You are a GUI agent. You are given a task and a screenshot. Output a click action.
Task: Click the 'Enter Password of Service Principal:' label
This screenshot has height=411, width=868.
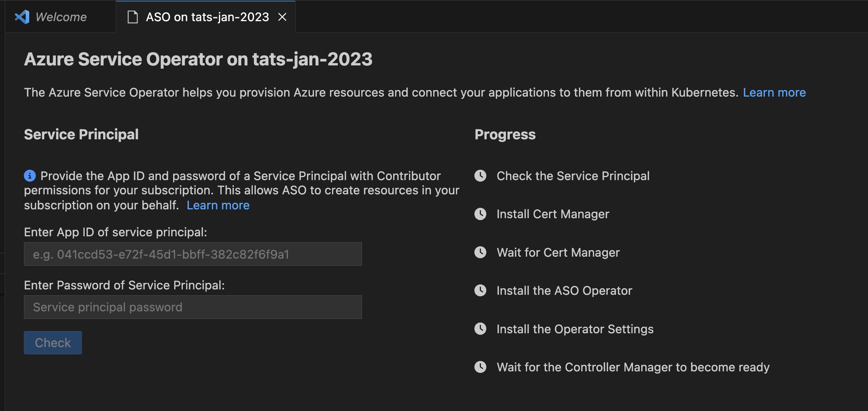tap(124, 285)
